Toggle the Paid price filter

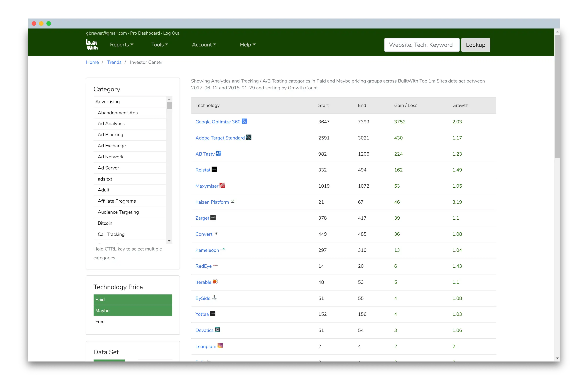tap(133, 300)
